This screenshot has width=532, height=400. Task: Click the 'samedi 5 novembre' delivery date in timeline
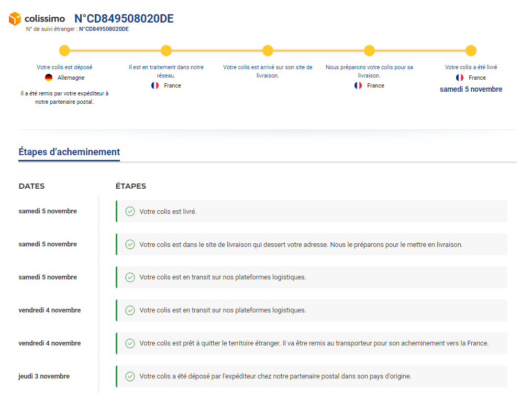(x=471, y=89)
